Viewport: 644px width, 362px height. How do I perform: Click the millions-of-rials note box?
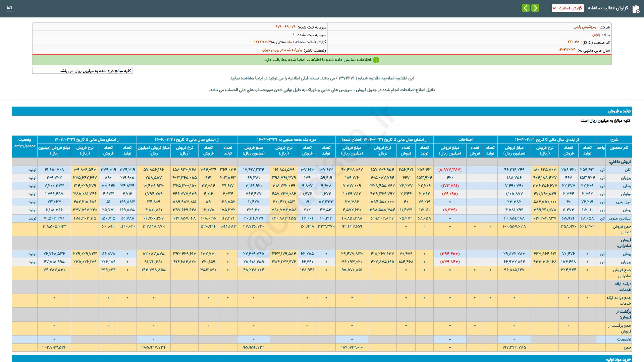pos(83,71)
